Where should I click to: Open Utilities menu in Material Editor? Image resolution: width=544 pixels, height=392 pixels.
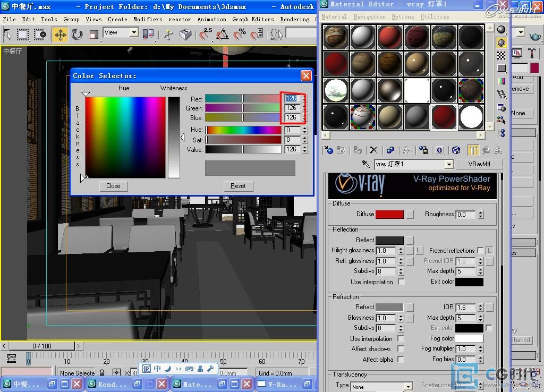435,16
